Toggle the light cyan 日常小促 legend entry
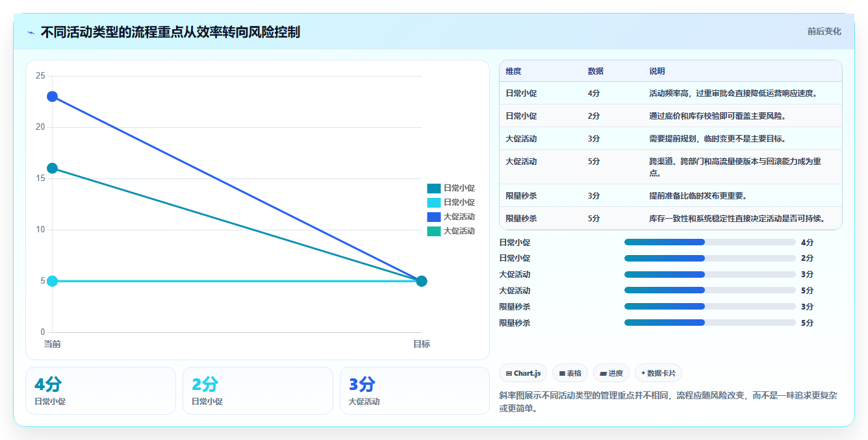This screenshot has height=440, width=868. pos(451,202)
